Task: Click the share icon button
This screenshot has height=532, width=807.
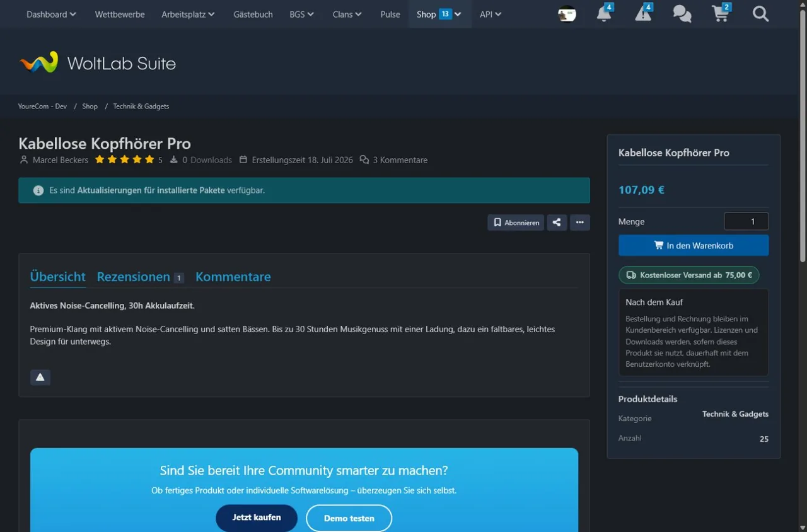Action: pos(557,223)
